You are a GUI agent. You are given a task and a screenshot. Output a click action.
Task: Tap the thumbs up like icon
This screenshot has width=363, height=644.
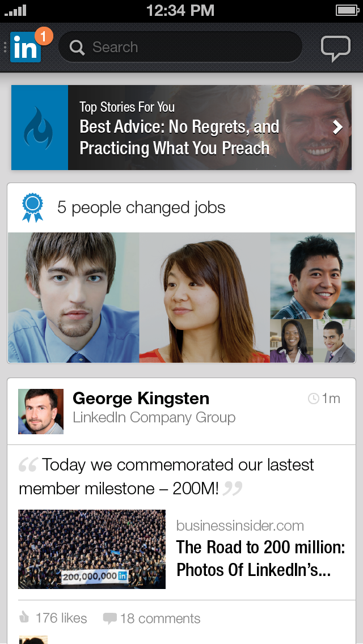click(x=24, y=618)
